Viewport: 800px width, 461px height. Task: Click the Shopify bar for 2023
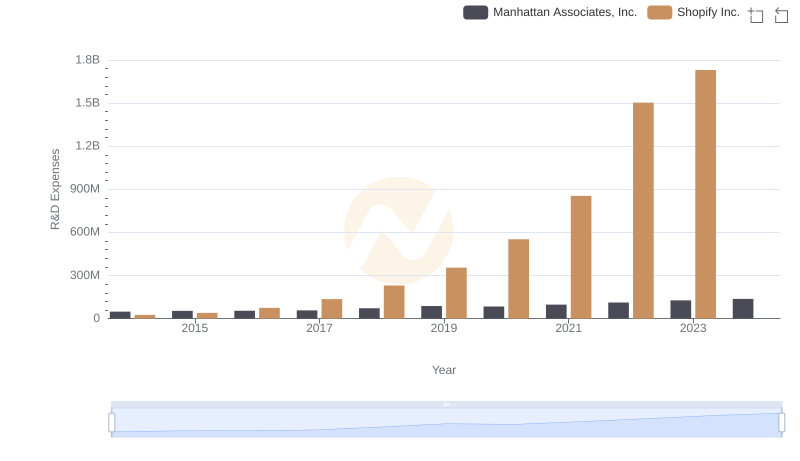pos(705,194)
